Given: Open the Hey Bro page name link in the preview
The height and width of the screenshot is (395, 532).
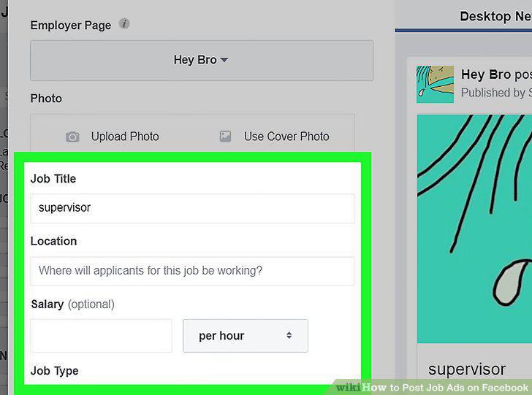Looking at the screenshot, I should click(x=486, y=74).
